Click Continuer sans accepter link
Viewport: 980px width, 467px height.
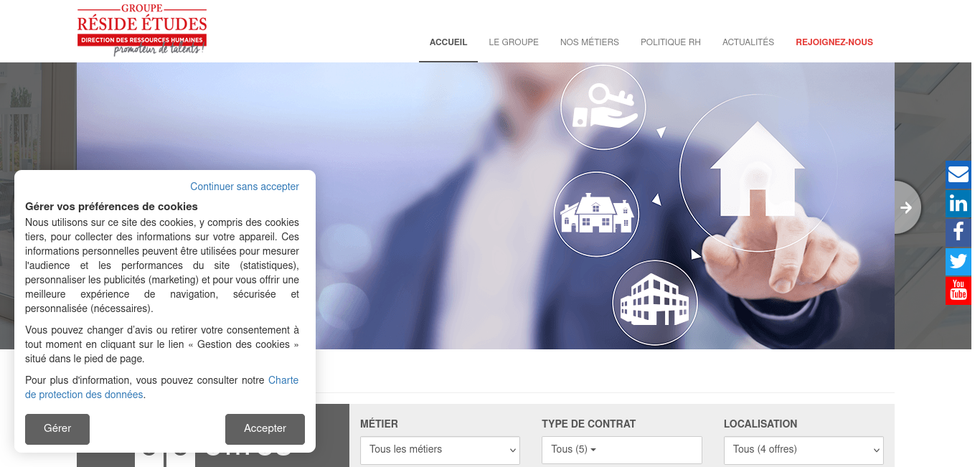[245, 187]
